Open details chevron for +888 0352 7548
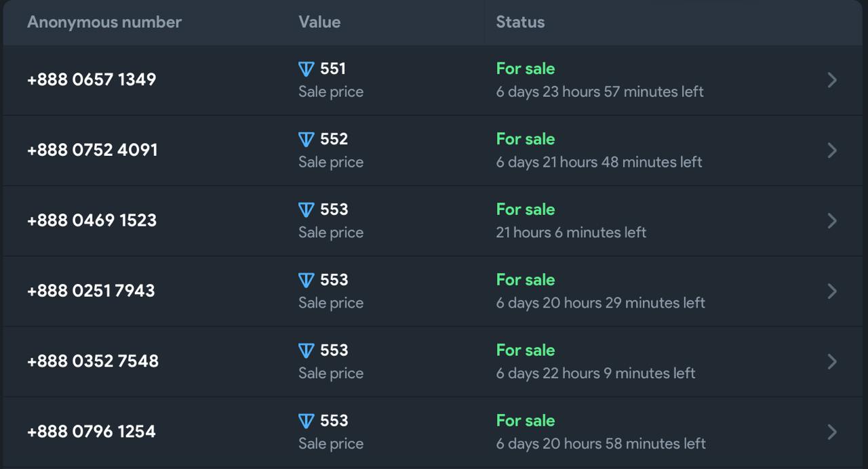Image resolution: width=868 pixels, height=469 pixels. [x=832, y=362]
